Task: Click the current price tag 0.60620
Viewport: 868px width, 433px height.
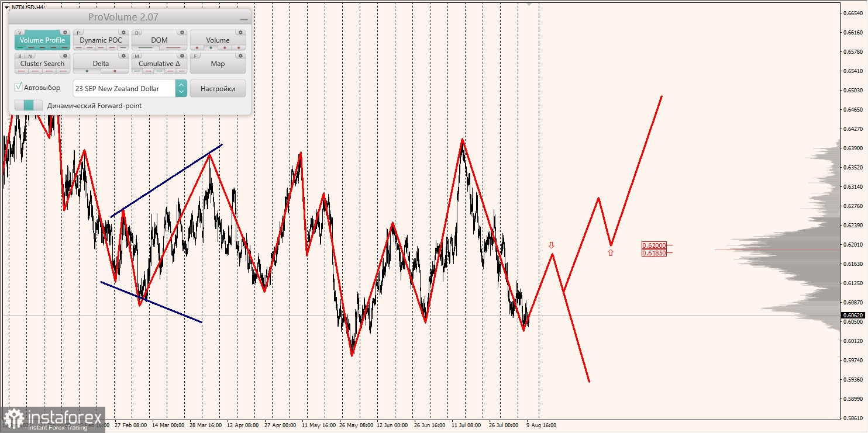Action: pos(853,315)
